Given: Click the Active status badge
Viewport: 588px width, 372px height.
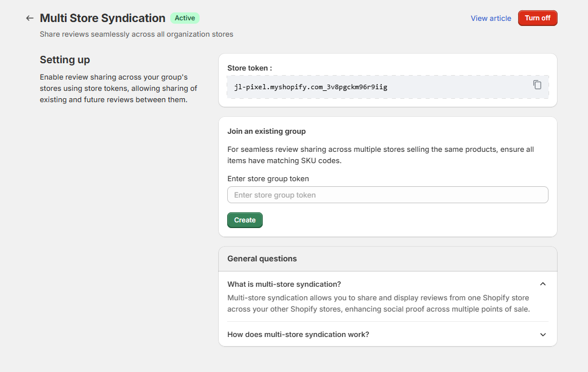Looking at the screenshot, I should 184,17.
